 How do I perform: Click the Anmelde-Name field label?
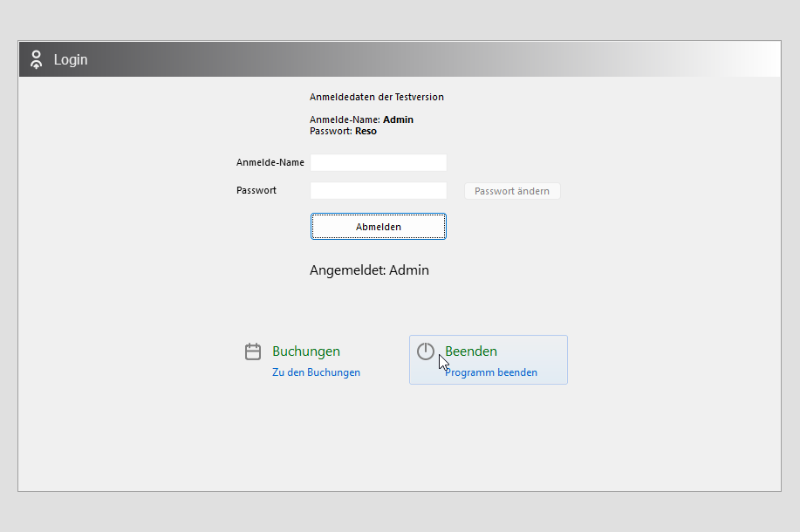[270, 163]
